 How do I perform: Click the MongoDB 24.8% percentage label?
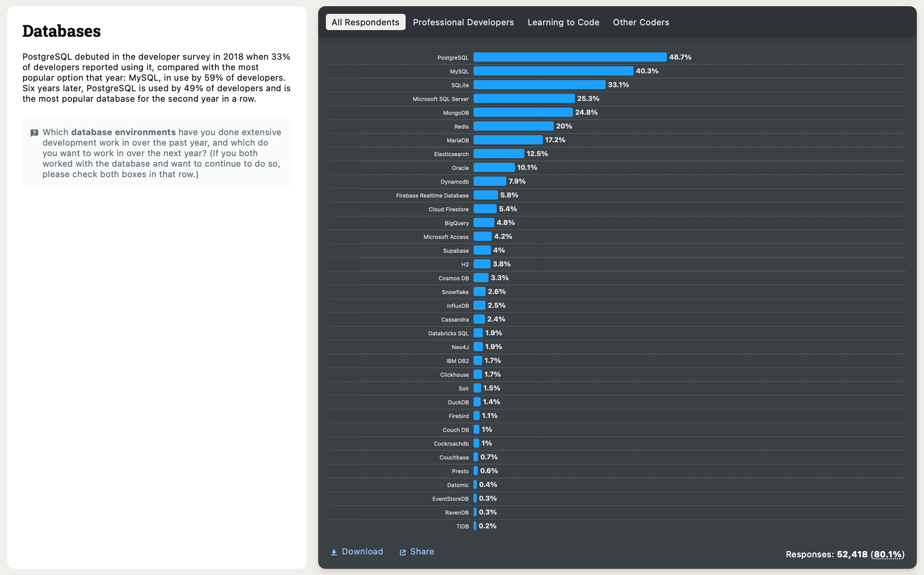(x=586, y=112)
